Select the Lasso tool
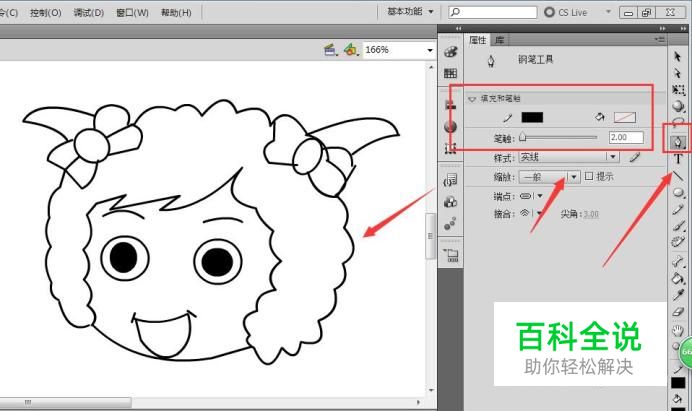692x411 pixels. coord(678,122)
